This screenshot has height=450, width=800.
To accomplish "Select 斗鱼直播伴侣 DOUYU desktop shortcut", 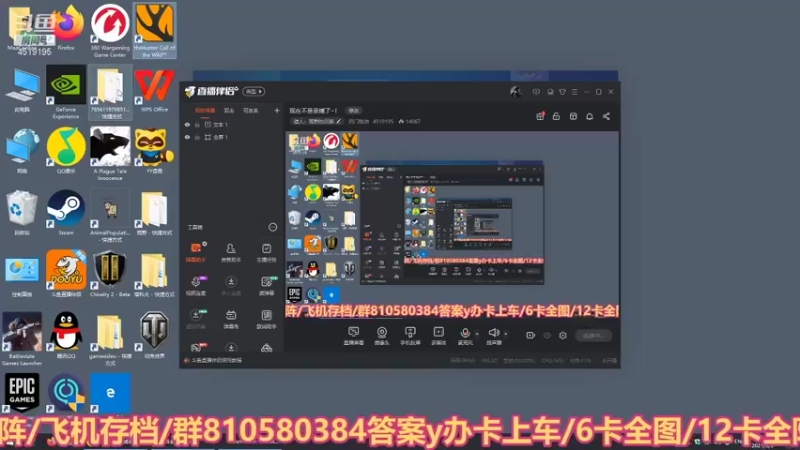I will (x=66, y=274).
